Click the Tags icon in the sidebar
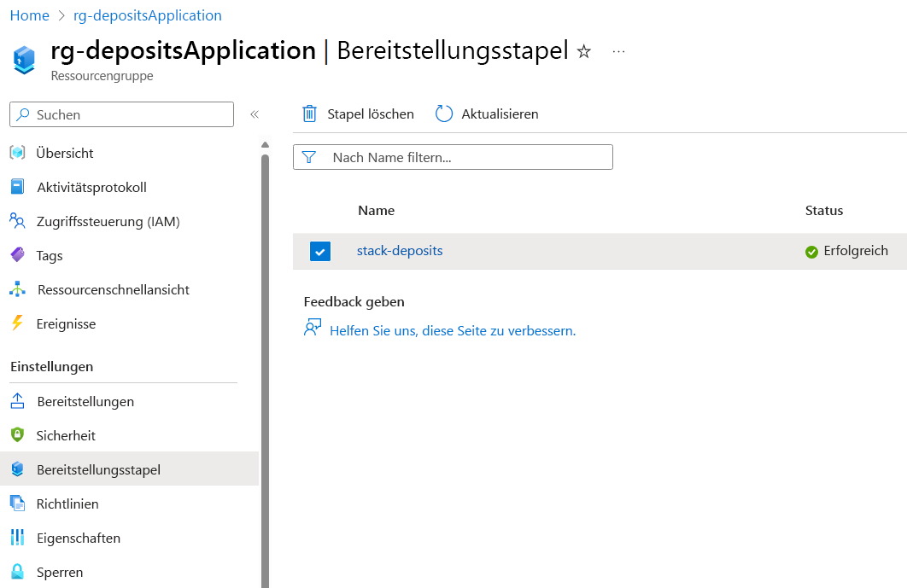This screenshot has width=907, height=588. click(x=19, y=255)
